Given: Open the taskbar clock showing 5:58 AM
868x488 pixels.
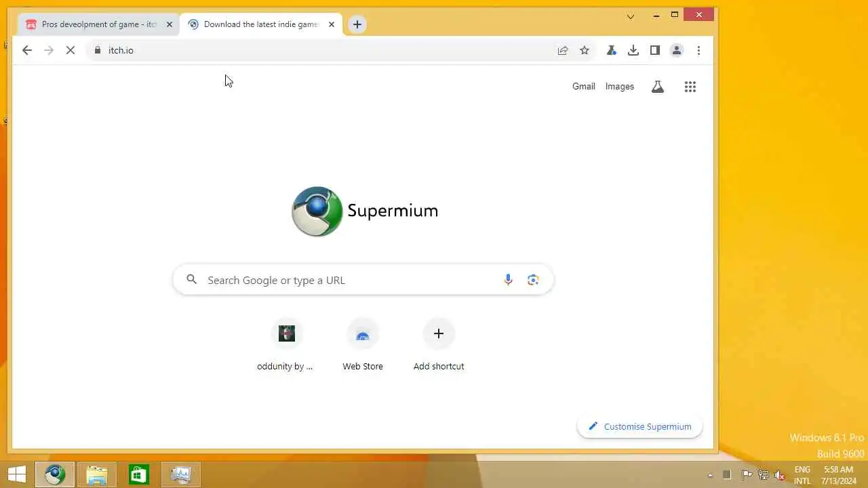Looking at the screenshot, I should pos(838,475).
